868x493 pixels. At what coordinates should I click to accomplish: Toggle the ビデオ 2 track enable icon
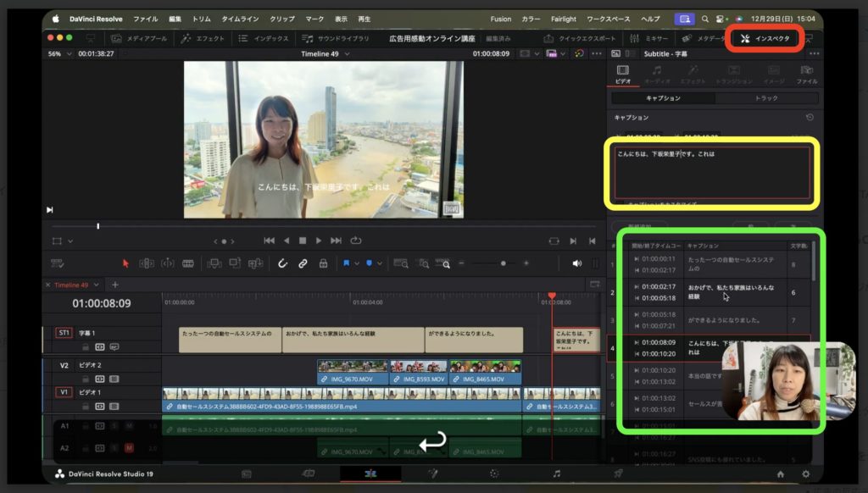114,379
